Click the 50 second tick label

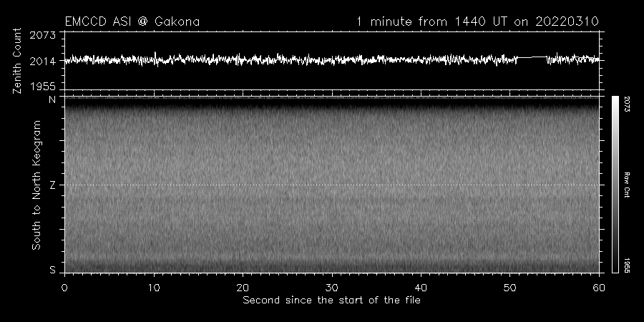point(509,288)
